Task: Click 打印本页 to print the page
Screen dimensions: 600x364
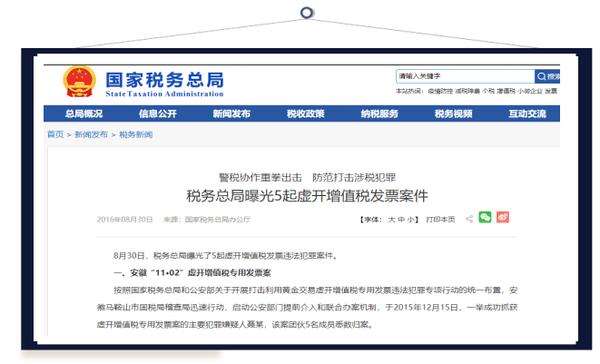Action: click(440, 219)
